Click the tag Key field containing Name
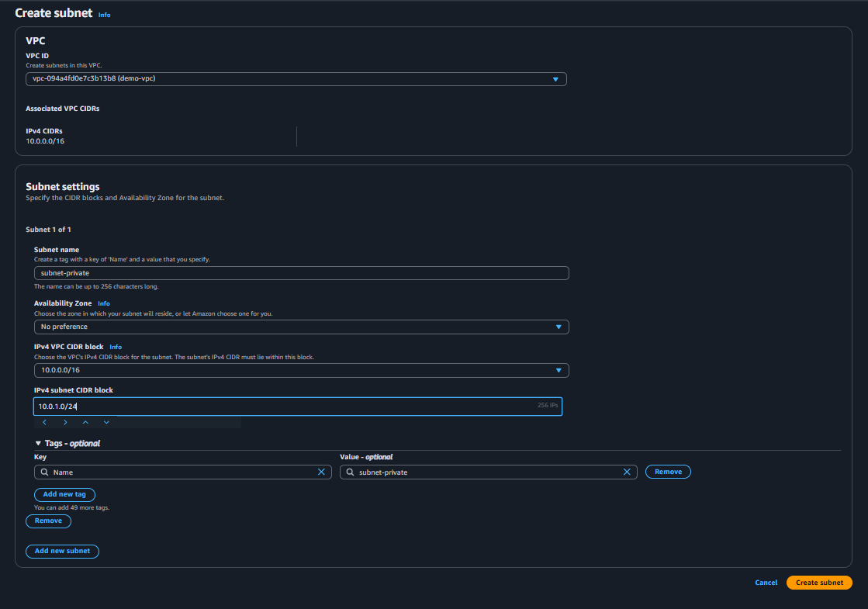868x609 pixels. pos(183,472)
